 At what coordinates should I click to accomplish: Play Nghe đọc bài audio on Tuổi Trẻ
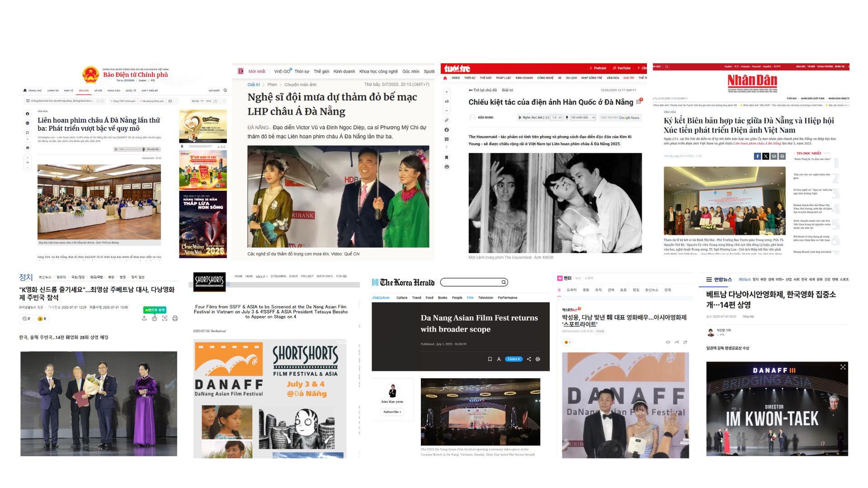coord(520,117)
